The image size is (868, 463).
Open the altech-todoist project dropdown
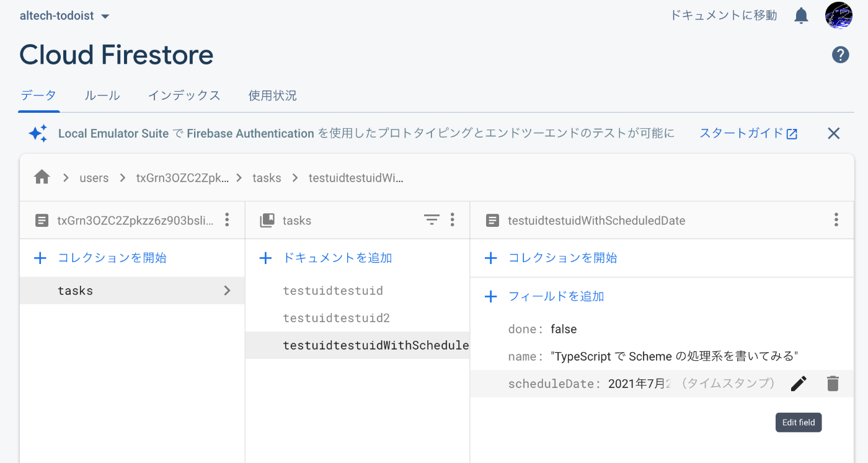64,16
